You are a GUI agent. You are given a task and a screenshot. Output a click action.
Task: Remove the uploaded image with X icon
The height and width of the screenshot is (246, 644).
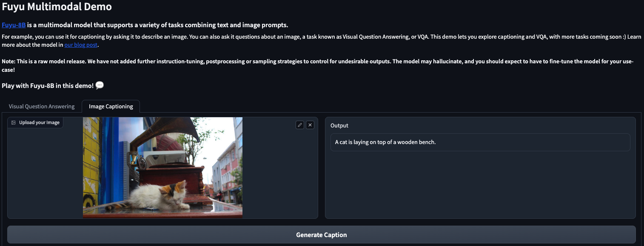click(310, 125)
